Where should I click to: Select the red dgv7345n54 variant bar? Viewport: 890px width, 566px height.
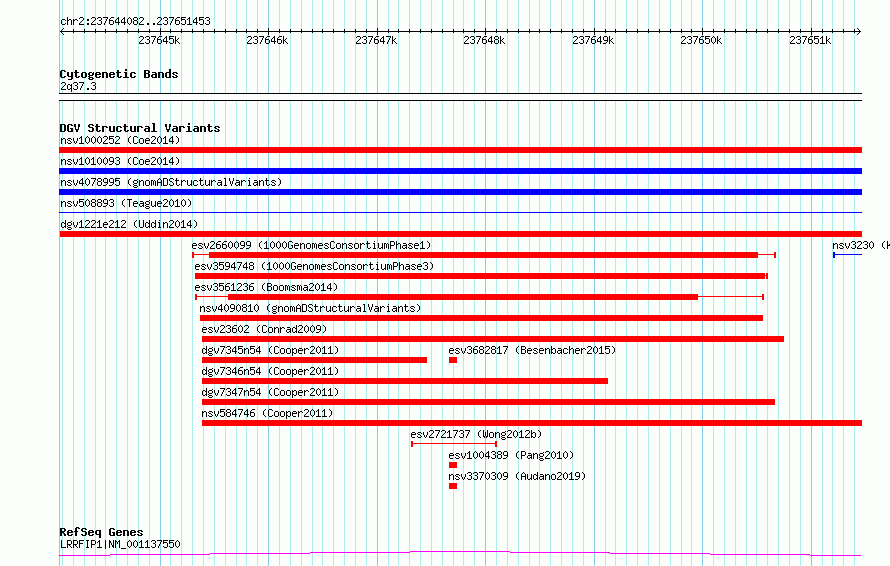[314, 360]
